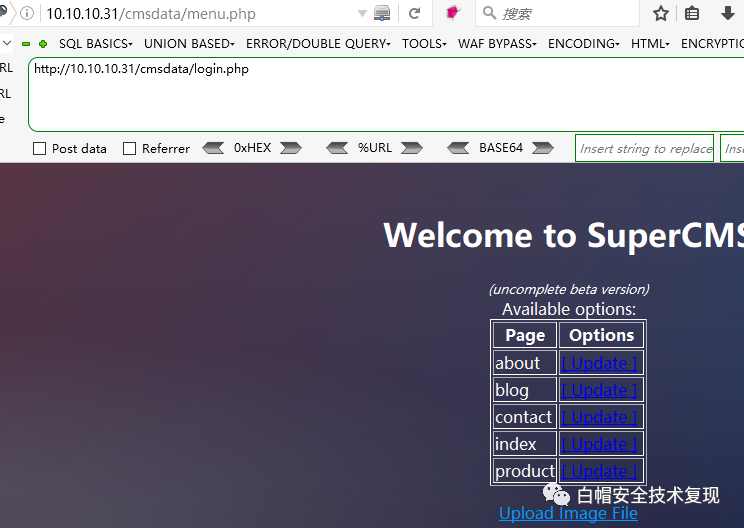The width and height of the screenshot is (744, 528).
Task: Enable the Referrer checkbox
Action: pyautogui.click(x=129, y=149)
